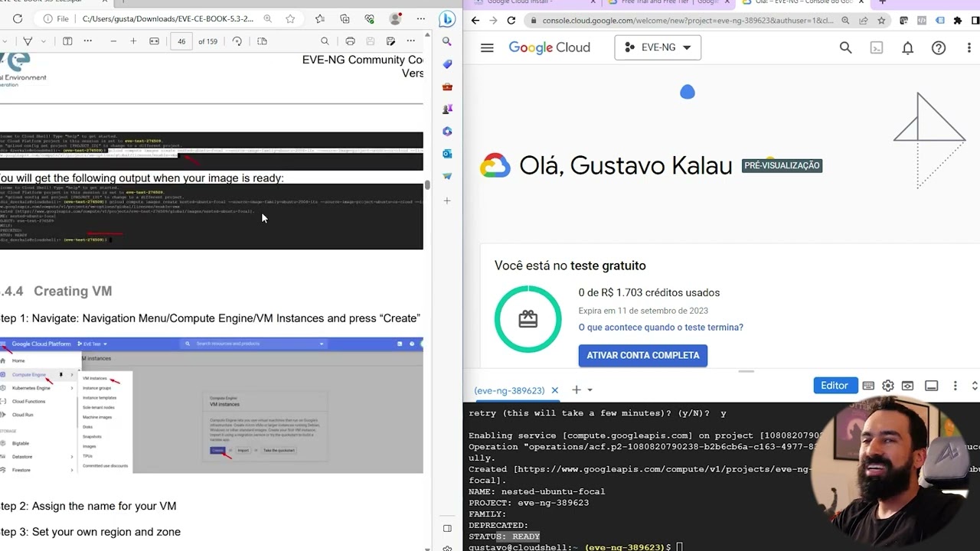The height and width of the screenshot is (551, 980).
Task: Zoom in the PDF with plus
Action: [133, 41]
